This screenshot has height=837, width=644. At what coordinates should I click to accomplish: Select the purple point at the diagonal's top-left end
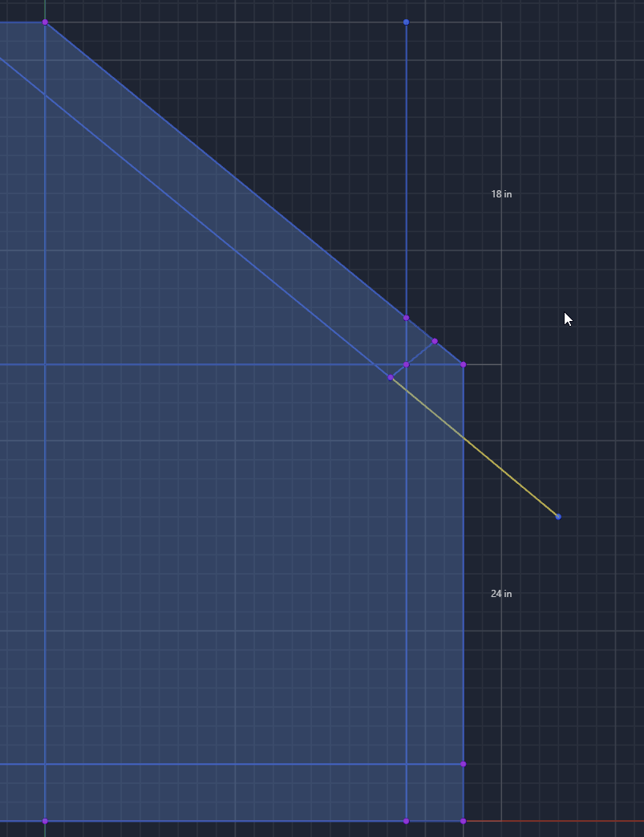tap(45, 22)
